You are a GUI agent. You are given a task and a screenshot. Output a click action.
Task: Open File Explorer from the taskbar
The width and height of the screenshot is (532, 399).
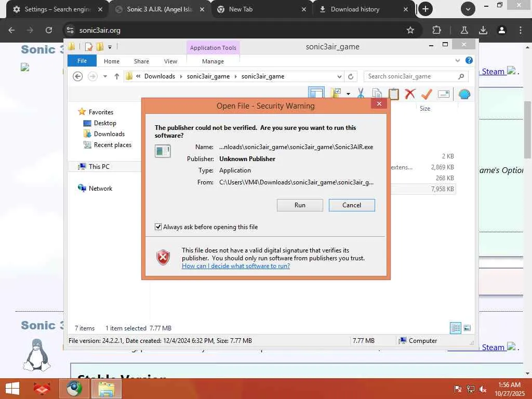(x=107, y=389)
